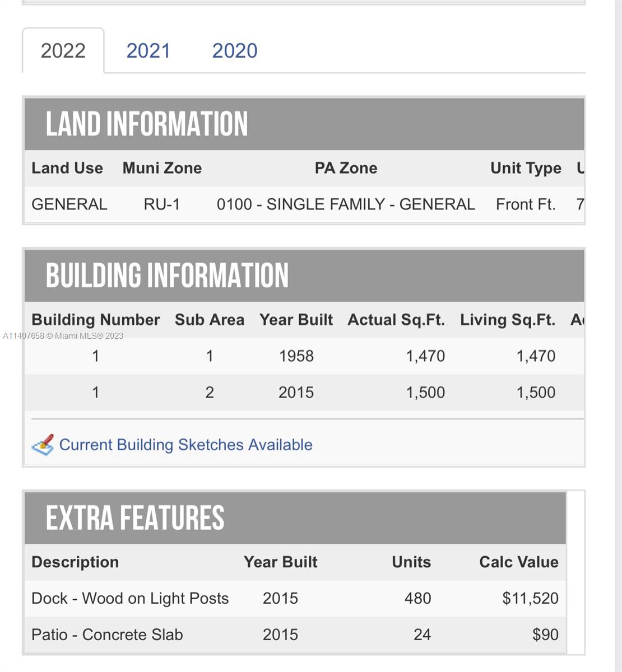The height and width of the screenshot is (672, 622).
Task: Select the Unit Type column header
Action: tap(526, 168)
